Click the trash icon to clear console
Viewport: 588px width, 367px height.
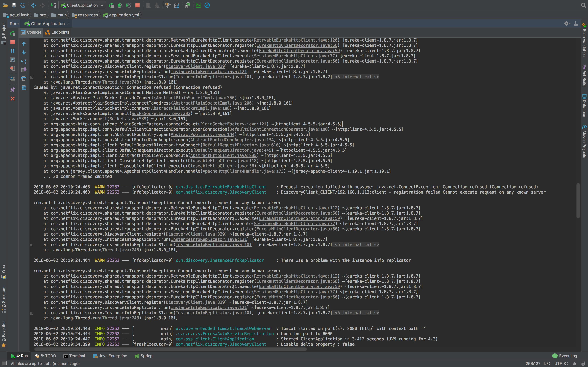click(24, 88)
